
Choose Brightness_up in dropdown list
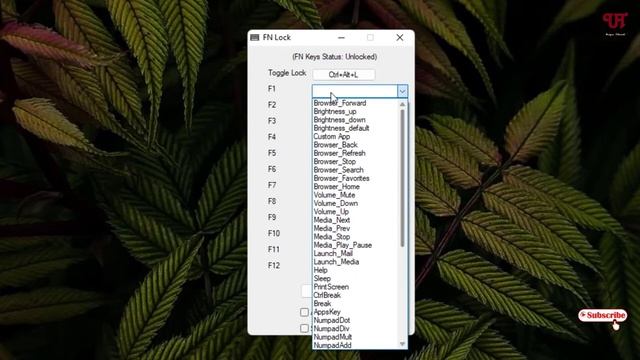pyautogui.click(x=335, y=111)
